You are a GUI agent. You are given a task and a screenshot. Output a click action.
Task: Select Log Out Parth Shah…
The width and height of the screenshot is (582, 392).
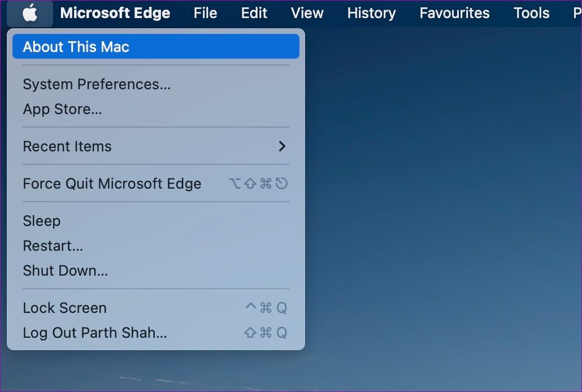coord(156,333)
